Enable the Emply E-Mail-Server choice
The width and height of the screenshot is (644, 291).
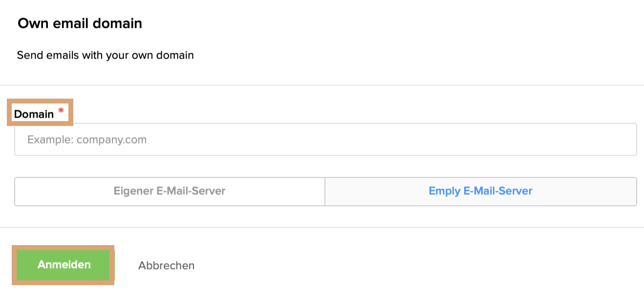tap(481, 191)
